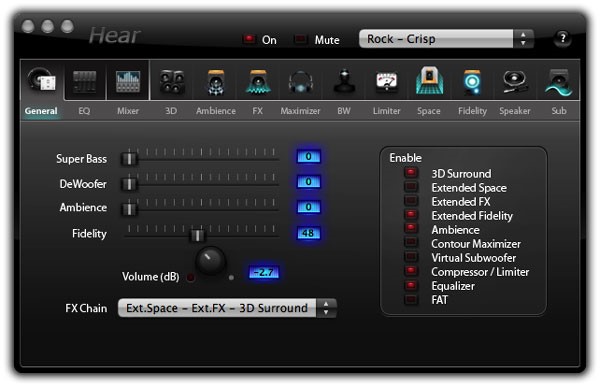Open the Limiter meter icon

pyautogui.click(x=386, y=82)
